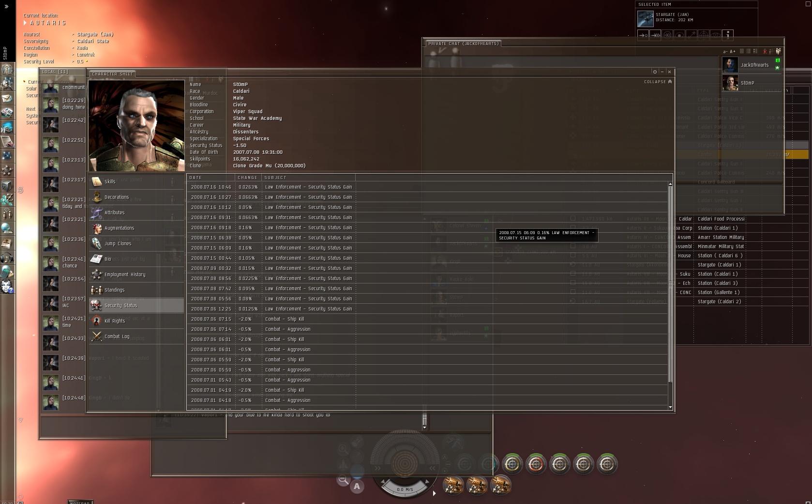Open the Jump Clones tab
Image resolution: width=812 pixels, height=504 pixels.
point(136,244)
